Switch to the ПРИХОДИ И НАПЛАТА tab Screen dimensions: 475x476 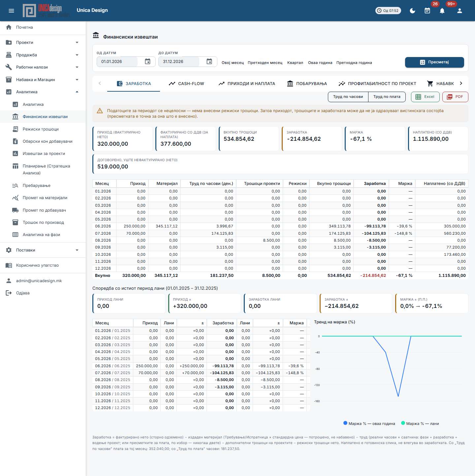(247, 84)
